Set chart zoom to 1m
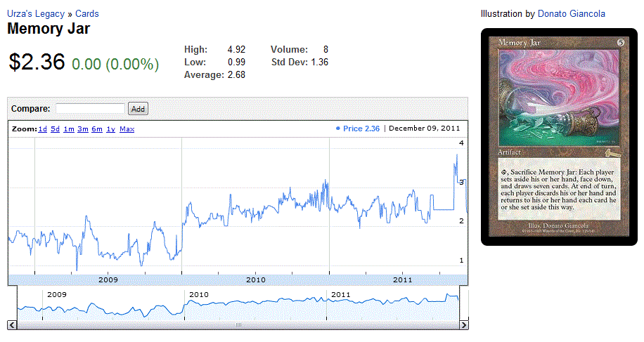Screen dimensions: 644x342 tap(68, 129)
